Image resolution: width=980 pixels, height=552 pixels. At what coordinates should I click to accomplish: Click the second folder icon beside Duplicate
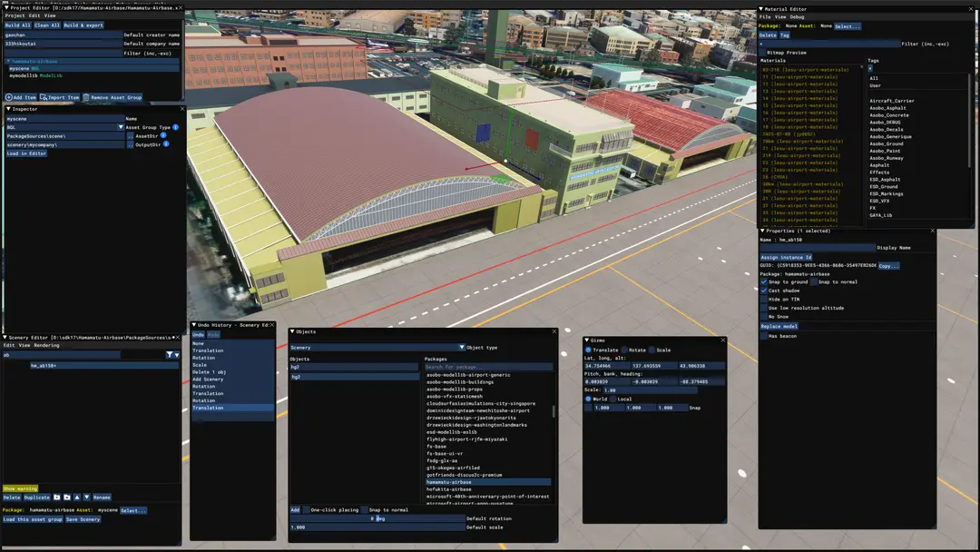(x=67, y=498)
